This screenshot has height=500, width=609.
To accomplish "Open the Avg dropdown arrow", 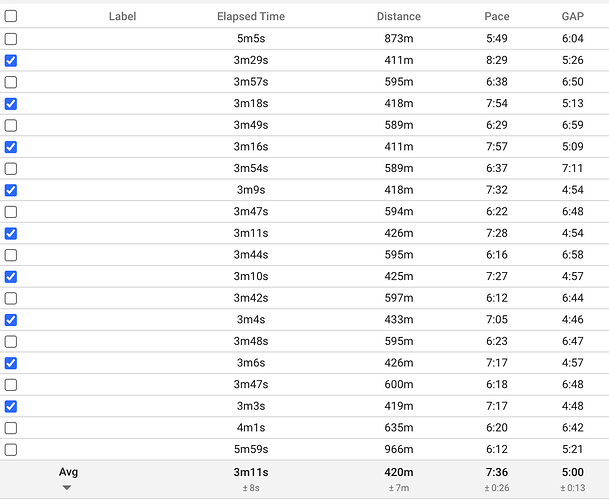I will coord(67,488).
